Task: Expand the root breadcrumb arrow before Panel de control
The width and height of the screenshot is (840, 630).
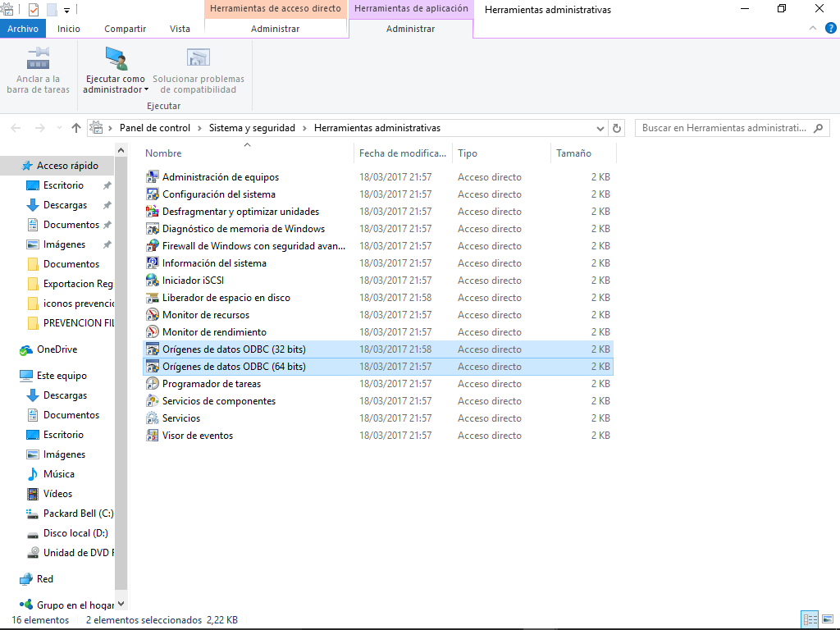Action: (110, 128)
